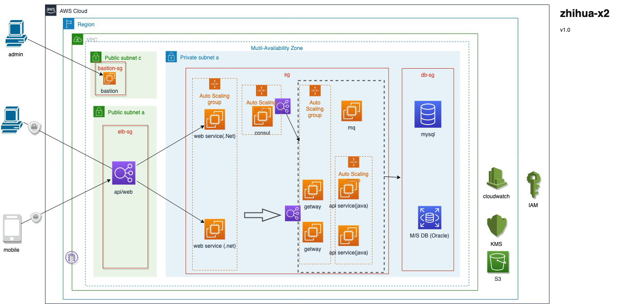The height and width of the screenshot is (304, 644).
Task: Click the shield lock beside the mobile phone
Action: 36,217
